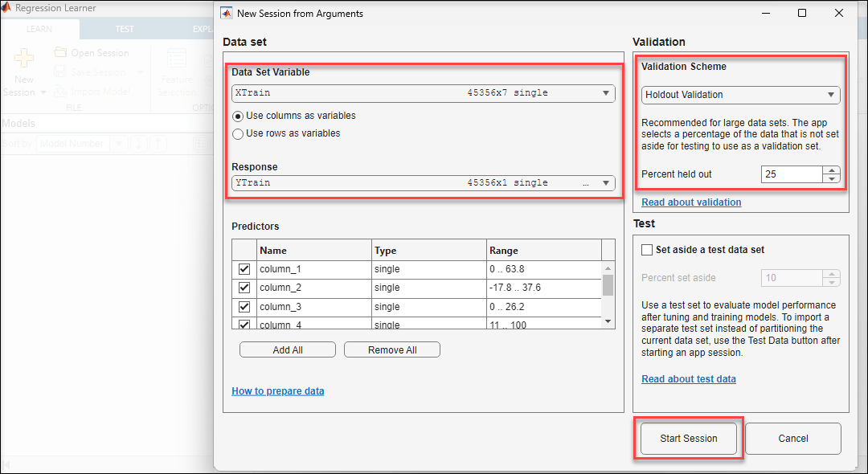Viewport: 868px width, 474px height.
Task: Increase Percent held out with up arrow
Action: pyautogui.click(x=832, y=170)
